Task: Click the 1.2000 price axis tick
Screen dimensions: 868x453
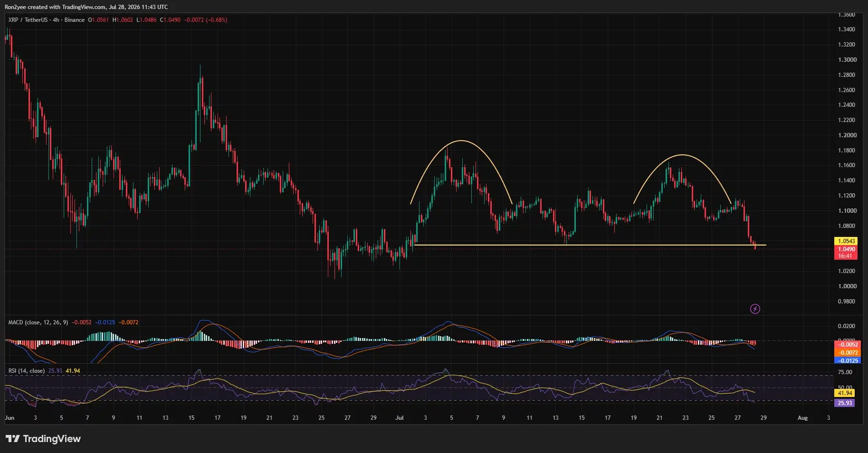Action: click(x=847, y=135)
